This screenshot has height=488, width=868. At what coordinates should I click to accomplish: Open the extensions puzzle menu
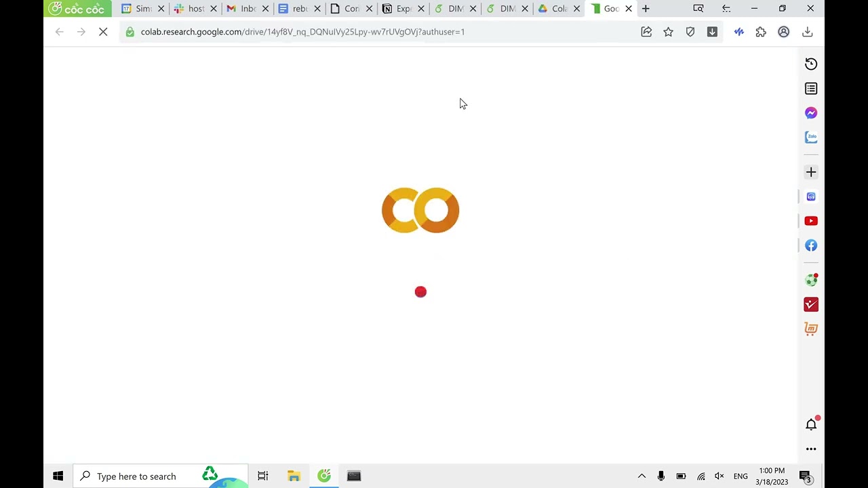761,32
